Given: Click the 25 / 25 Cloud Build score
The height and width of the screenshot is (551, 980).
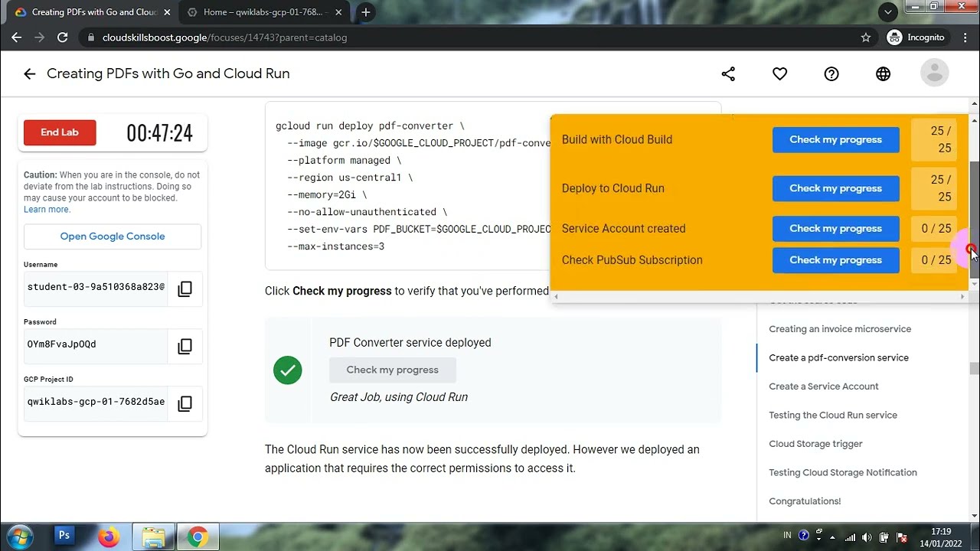Looking at the screenshot, I should pyautogui.click(x=934, y=140).
